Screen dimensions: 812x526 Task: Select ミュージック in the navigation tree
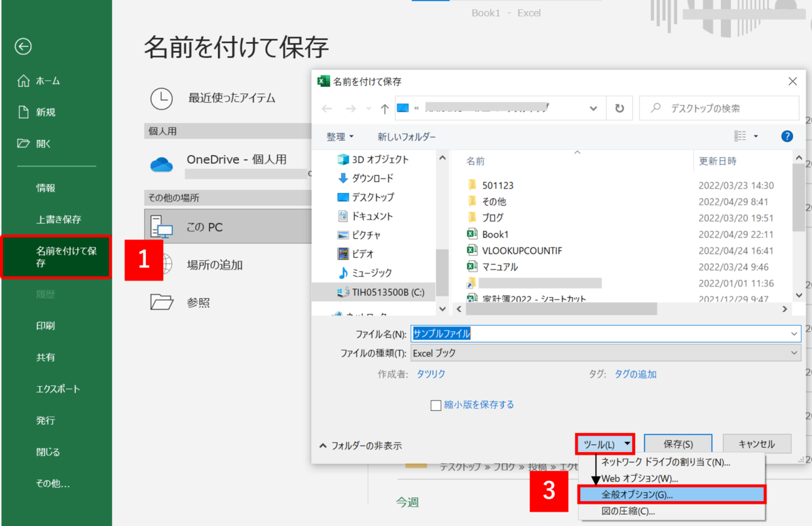pyautogui.click(x=366, y=273)
